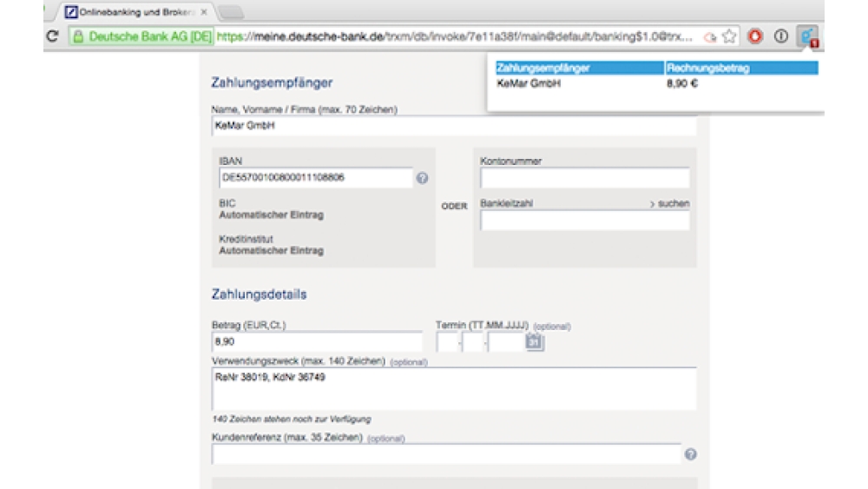
Task: Click the circled info extension icon
Action: (x=781, y=36)
